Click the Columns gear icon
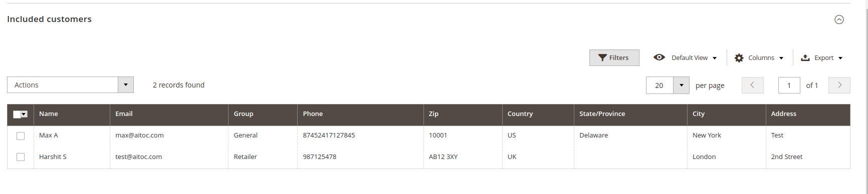The height and width of the screenshot is (194, 868). 739,58
